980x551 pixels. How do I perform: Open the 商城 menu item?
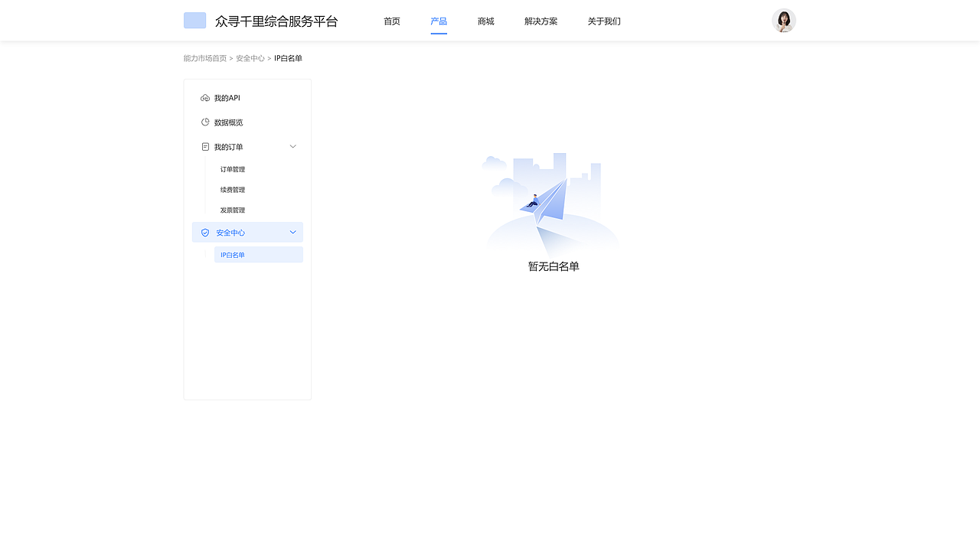tap(485, 21)
